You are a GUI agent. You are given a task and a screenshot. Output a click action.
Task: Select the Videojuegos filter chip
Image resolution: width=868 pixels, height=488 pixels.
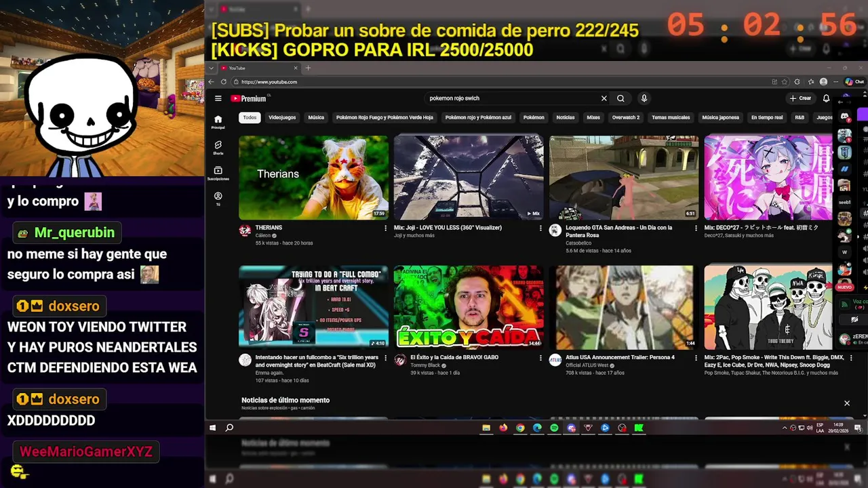282,117
